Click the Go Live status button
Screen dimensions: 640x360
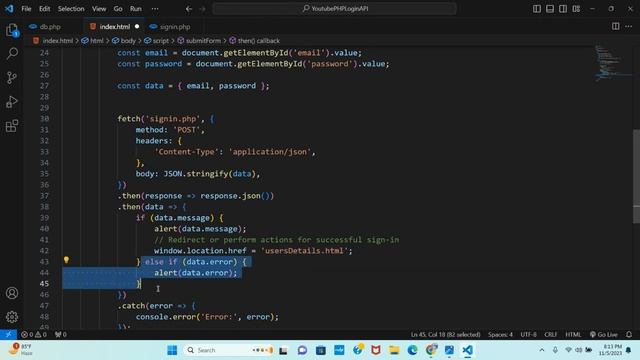(604, 334)
